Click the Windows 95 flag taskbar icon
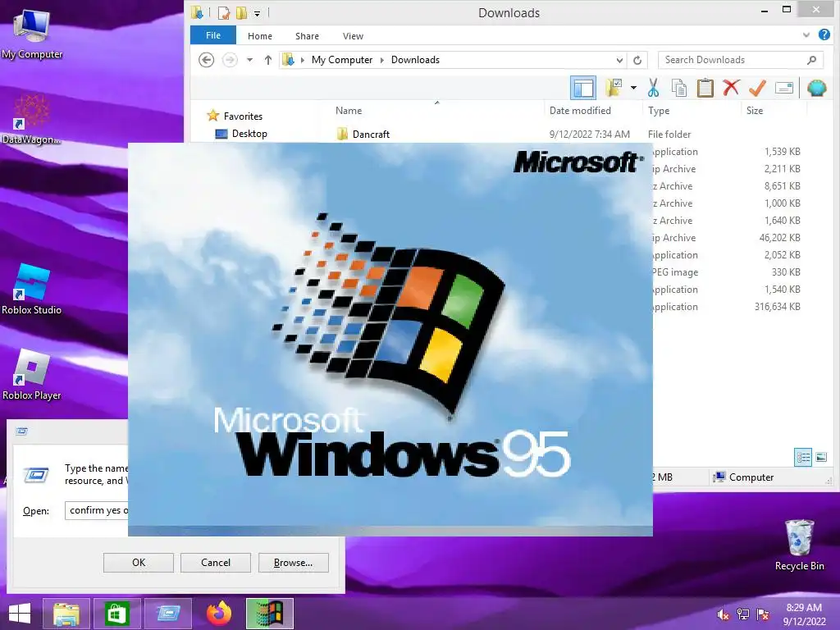This screenshot has height=630, width=840. click(269, 614)
